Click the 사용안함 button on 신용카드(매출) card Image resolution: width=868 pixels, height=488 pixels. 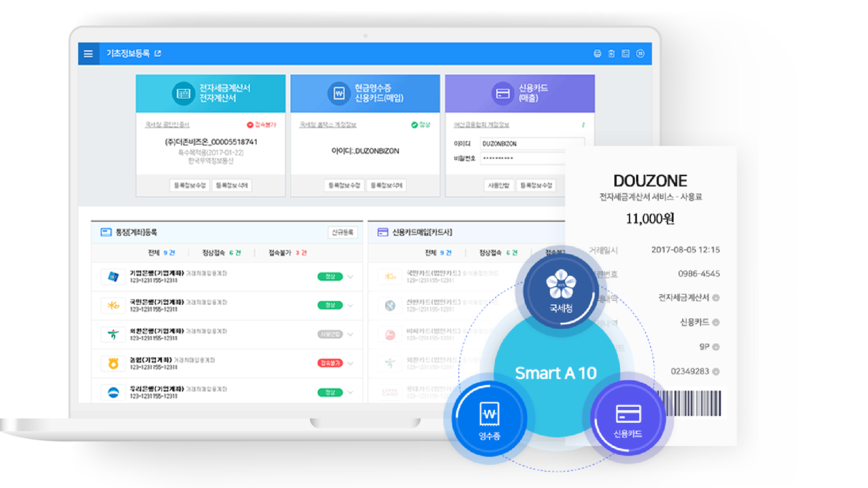498,185
